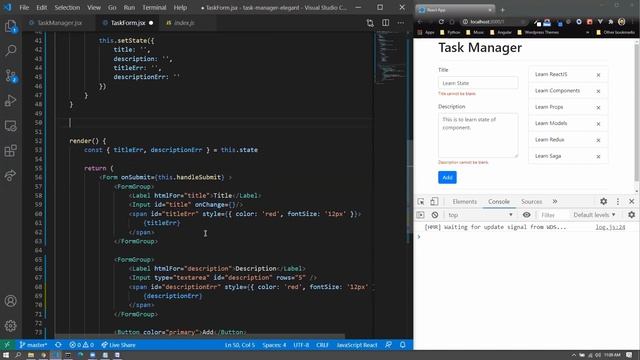The image size is (640, 360).
Task: Open the JavaScript context 'top' dropdown
Action: [x=480, y=215]
